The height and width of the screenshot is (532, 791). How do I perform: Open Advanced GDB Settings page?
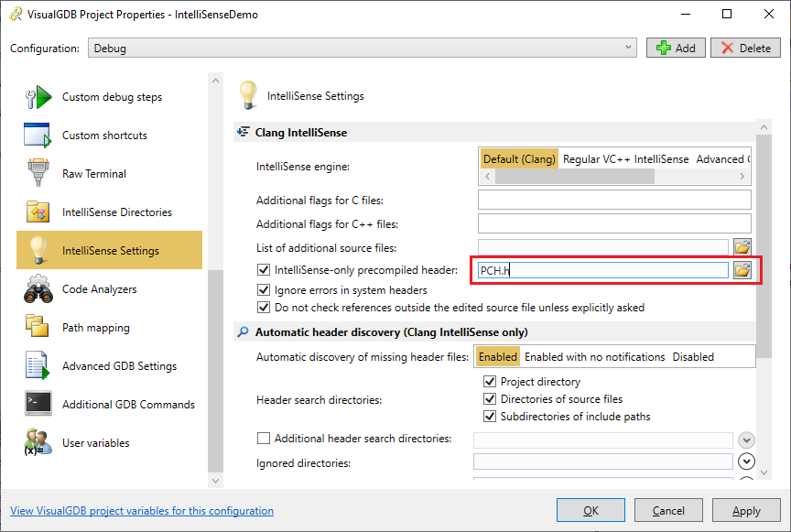click(110, 365)
